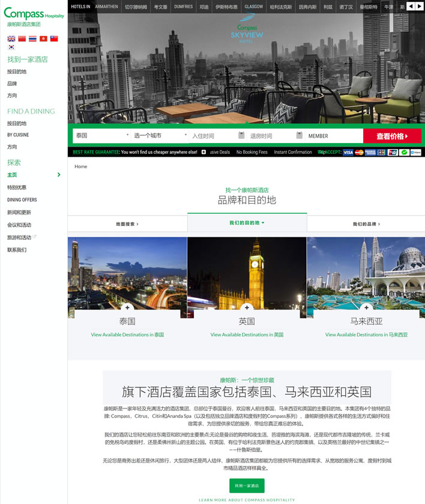The height and width of the screenshot is (504, 425).
Task: Click the MEMBER input field
Action: pyautogui.click(x=333, y=136)
